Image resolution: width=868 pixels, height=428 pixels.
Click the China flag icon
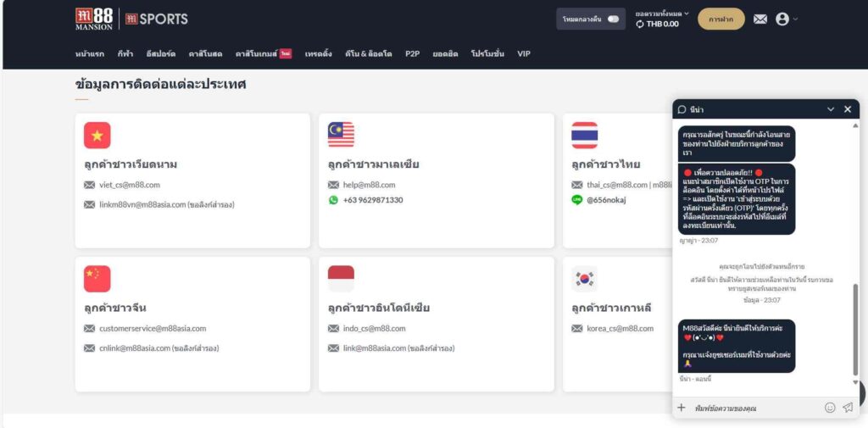tap(97, 279)
